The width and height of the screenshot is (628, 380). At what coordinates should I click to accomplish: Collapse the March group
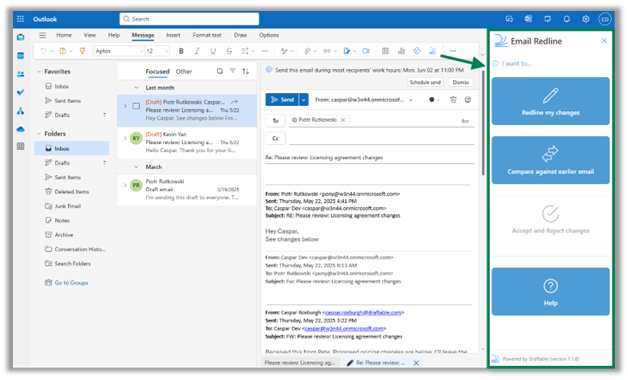click(x=136, y=167)
